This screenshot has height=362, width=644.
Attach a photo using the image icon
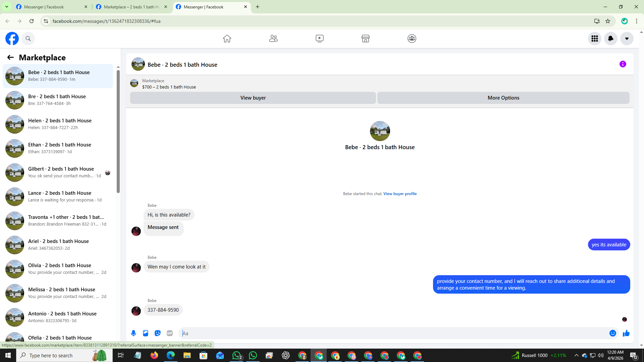tap(146, 333)
